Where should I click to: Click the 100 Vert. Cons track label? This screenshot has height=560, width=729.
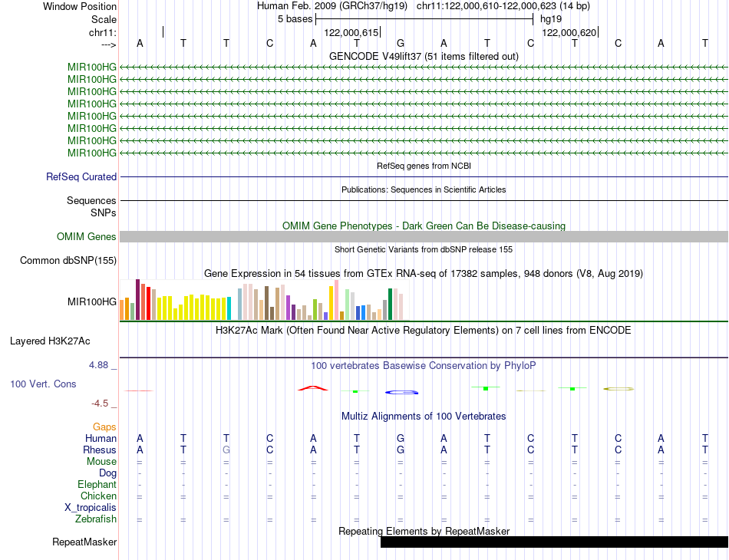(x=43, y=384)
